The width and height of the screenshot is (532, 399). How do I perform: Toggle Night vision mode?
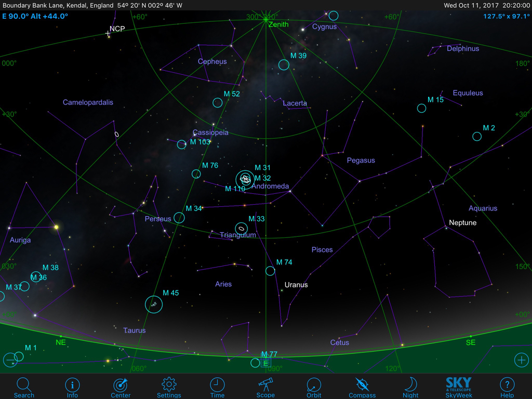(410, 387)
